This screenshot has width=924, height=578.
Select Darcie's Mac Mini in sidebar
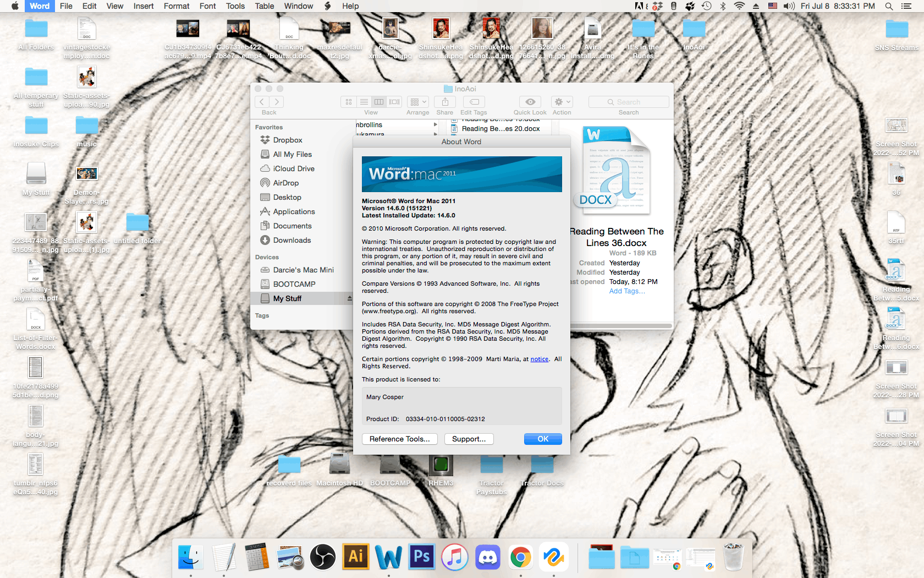(302, 270)
